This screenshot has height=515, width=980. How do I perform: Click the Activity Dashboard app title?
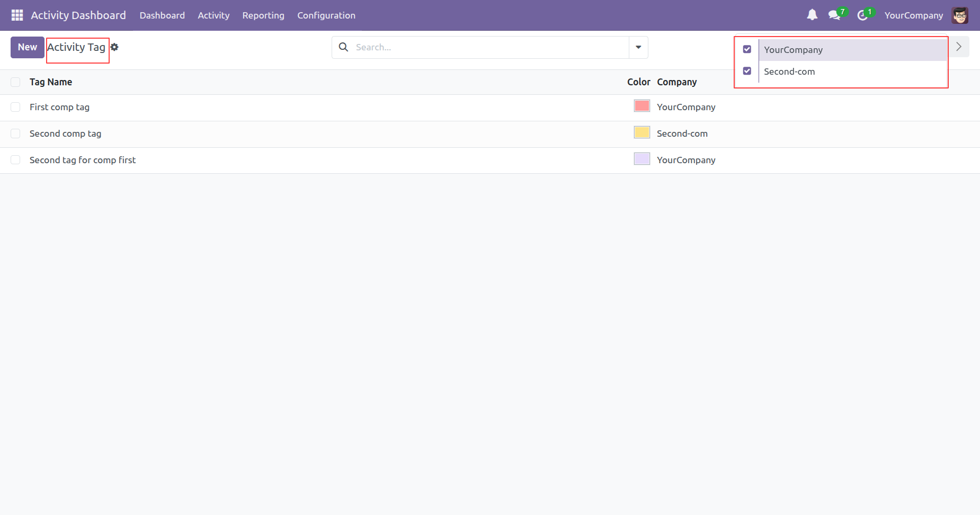(x=78, y=15)
